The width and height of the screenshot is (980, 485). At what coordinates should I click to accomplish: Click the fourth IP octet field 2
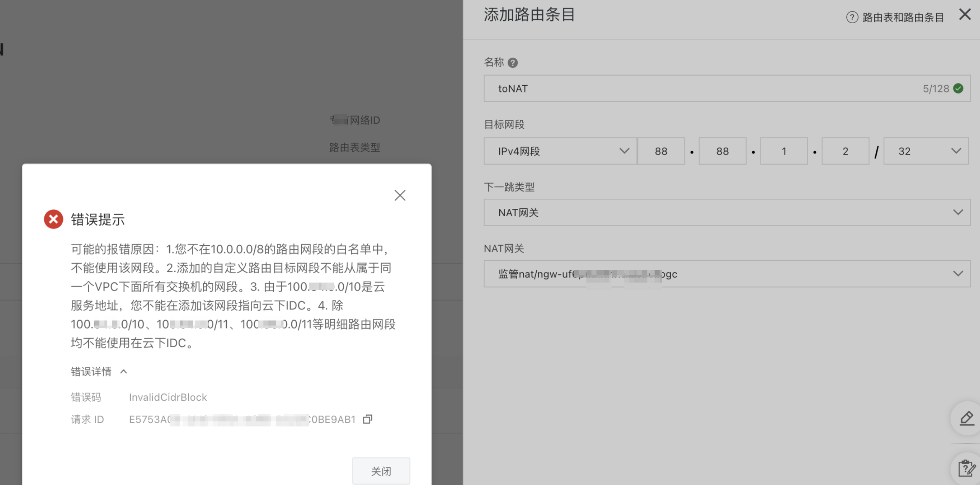[845, 151]
